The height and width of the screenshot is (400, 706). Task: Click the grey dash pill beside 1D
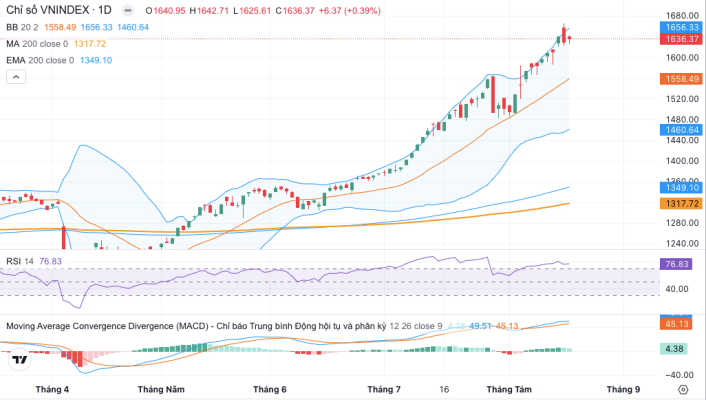[128, 10]
